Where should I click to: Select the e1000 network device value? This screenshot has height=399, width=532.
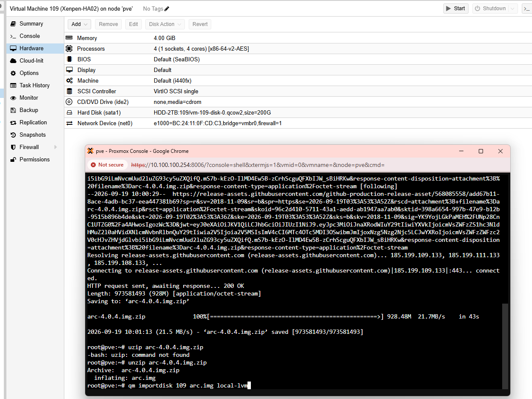[218, 123]
